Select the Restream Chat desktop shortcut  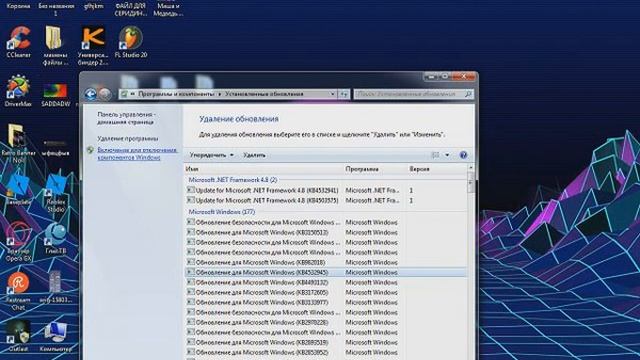click(x=18, y=291)
